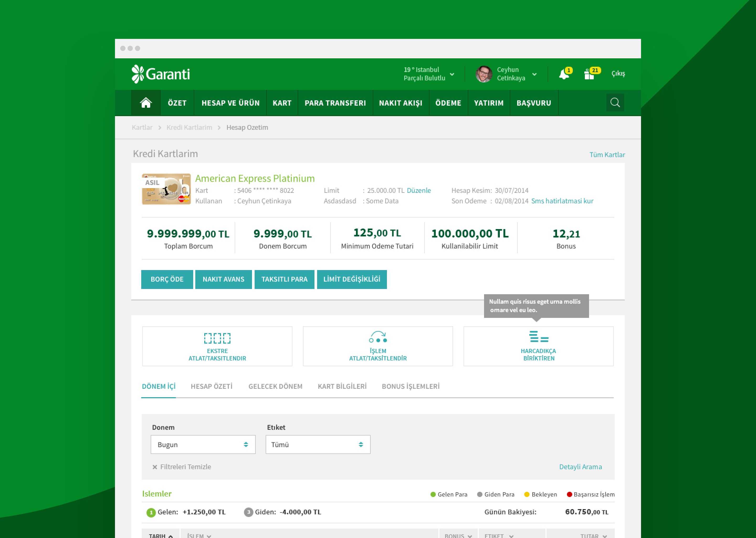Click the Kartlar breadcrumb
Viewport: 756px width, 538px height.
click(x=142, y=128)
